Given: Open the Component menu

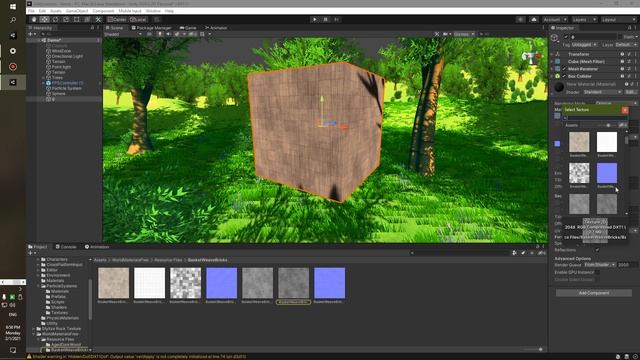Looking at the screenshot, I should pyautogui.click(x=103, y=11).
